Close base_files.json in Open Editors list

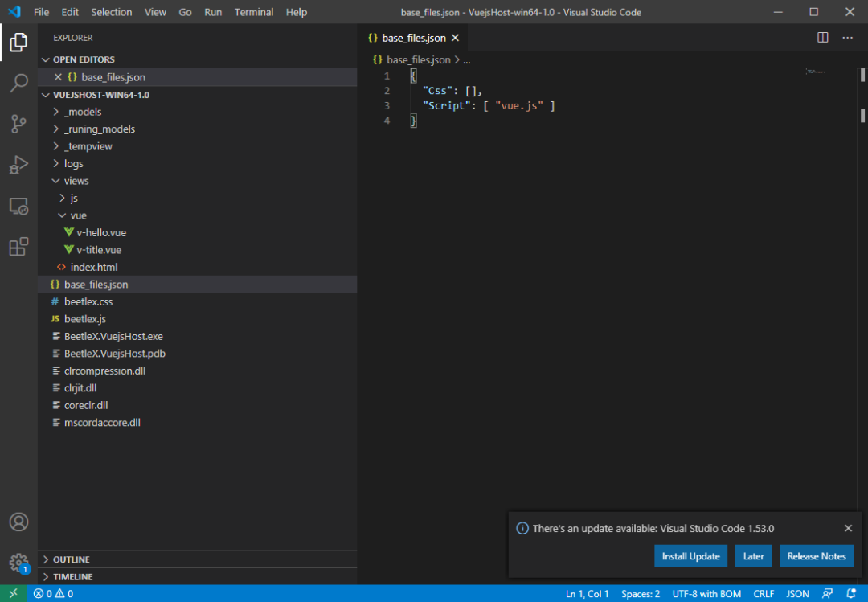coord(58,77)
